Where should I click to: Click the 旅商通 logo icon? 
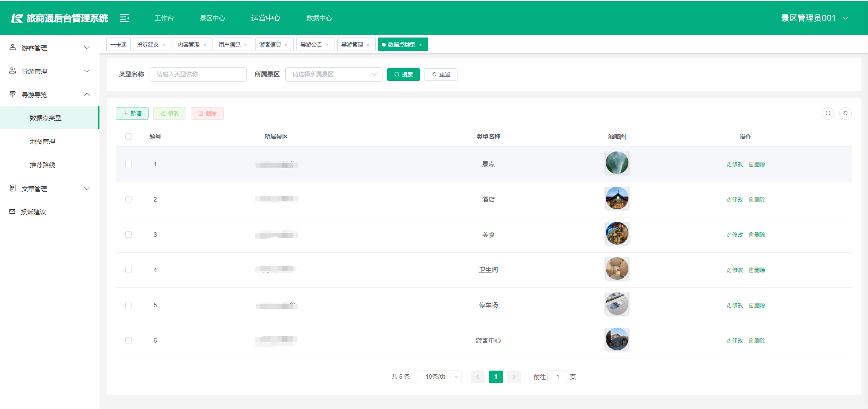click(17, 18)
